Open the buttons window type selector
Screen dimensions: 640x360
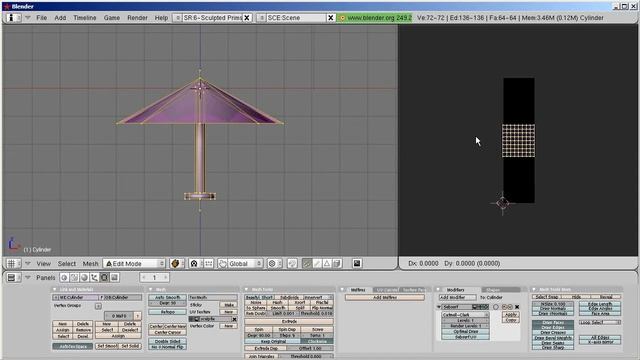pyautogui.click(x=13, y=278)
